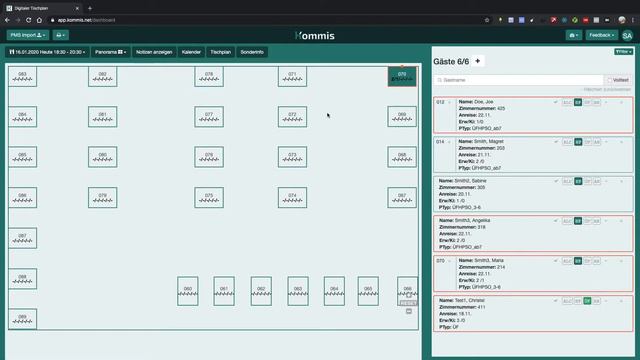Select table 062 in the bottom row
This screenshot has width=640, height=360.
[261, 291]
